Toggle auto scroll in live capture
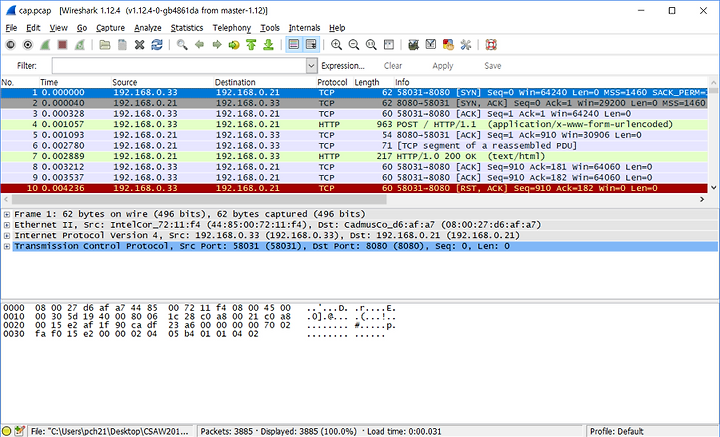 [x=311, y=45]
